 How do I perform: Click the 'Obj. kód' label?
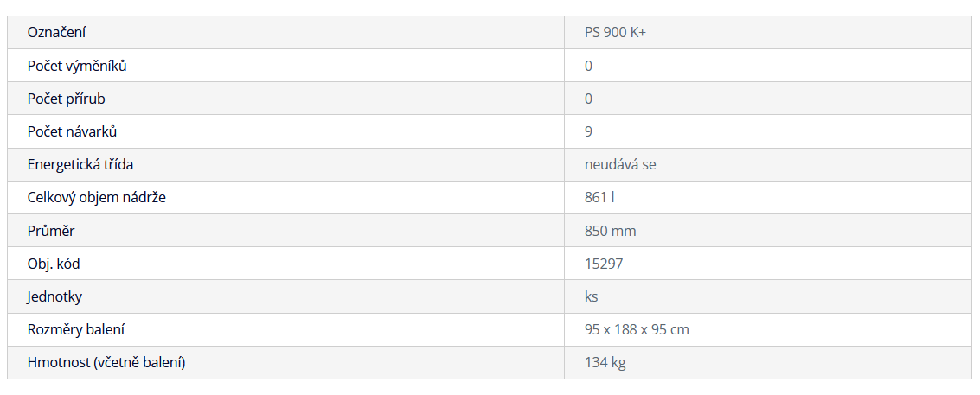54,264
